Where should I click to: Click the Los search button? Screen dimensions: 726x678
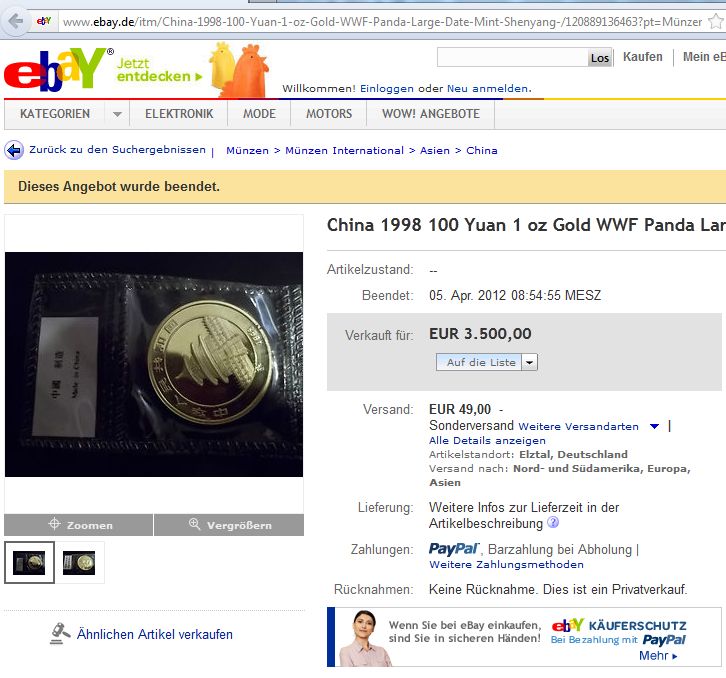[x=600, y=58]
